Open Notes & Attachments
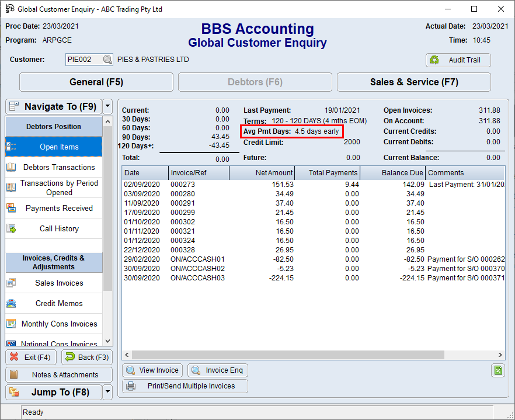 click(58, 374)
